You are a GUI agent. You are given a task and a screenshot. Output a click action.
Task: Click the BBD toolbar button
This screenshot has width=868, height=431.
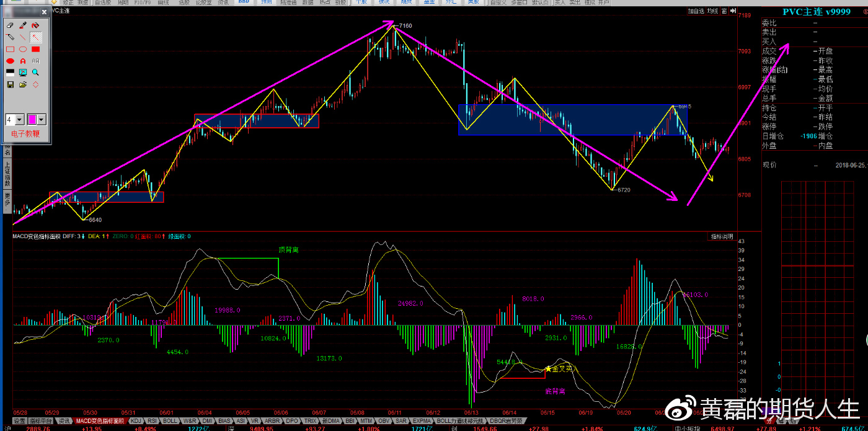click(x=245, y=3)
